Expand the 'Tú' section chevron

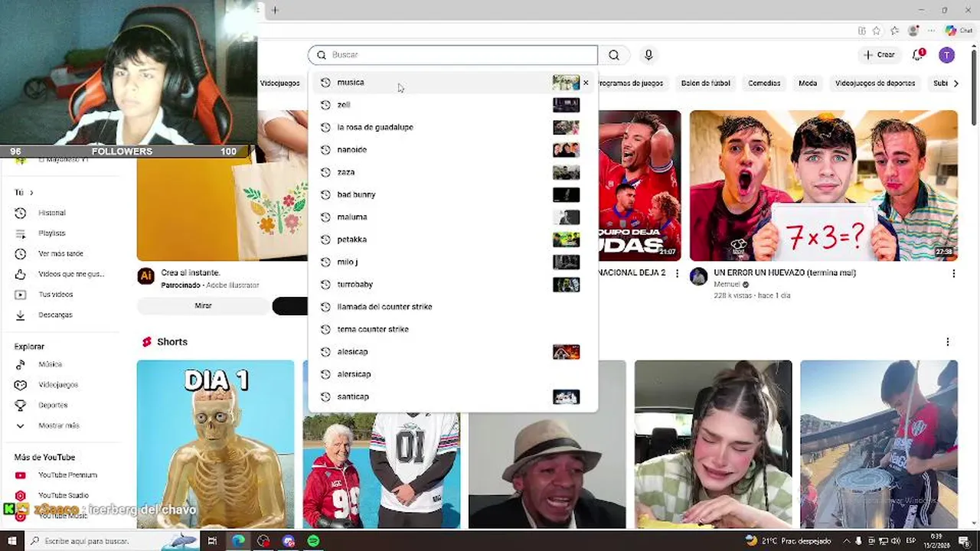[31, 193]
